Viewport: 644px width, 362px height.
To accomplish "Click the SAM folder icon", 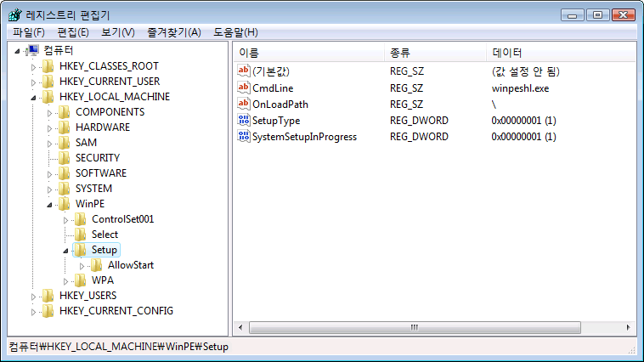I will (64, 143).
